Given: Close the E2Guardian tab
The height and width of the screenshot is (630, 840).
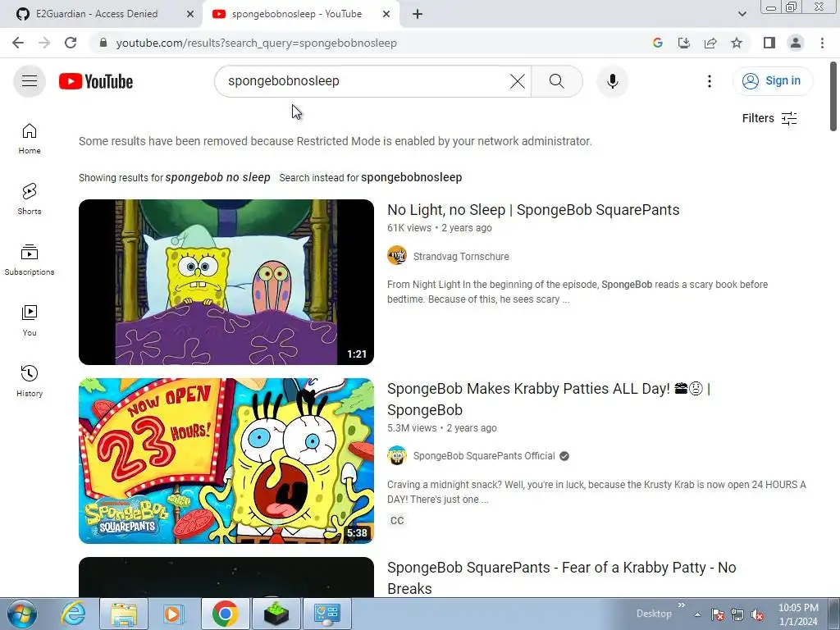Looking at the screenshot, I should [190, 15].
